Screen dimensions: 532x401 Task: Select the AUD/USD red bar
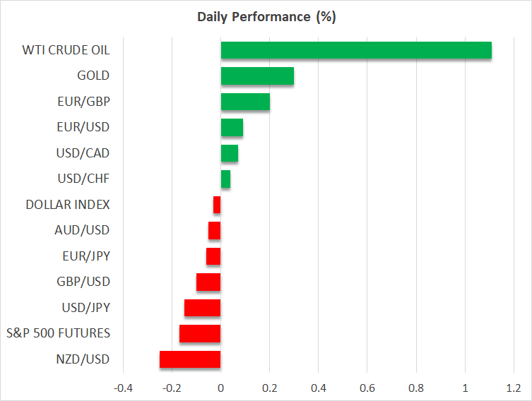(215, 231)
